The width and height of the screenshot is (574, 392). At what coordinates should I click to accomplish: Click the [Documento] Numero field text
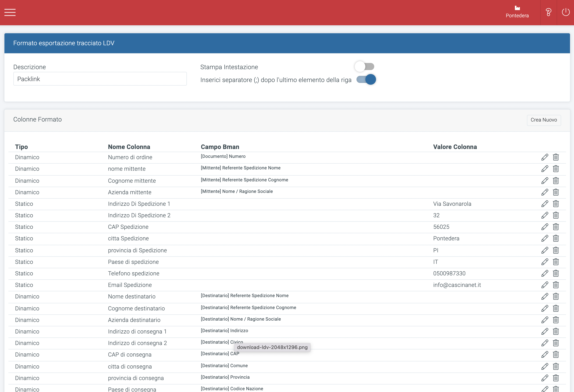coord(223,156)
